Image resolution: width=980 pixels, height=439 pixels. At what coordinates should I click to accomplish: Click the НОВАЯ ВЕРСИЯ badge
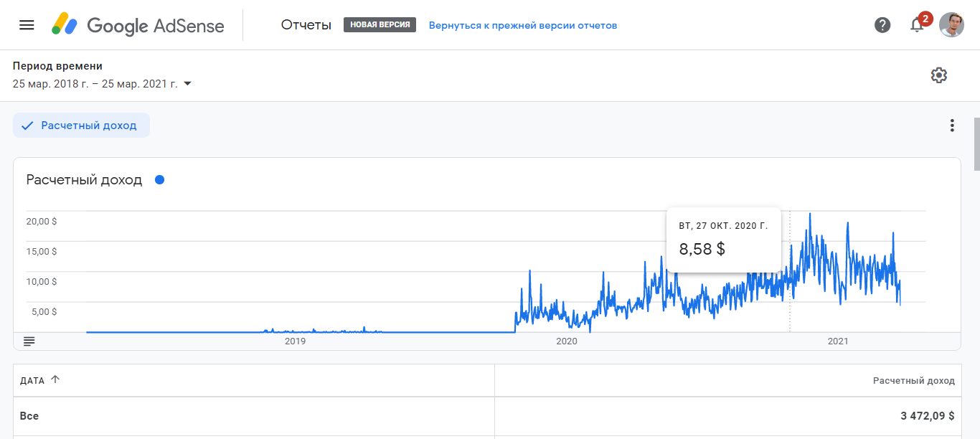pyautogui.click(x=380, y=25)
